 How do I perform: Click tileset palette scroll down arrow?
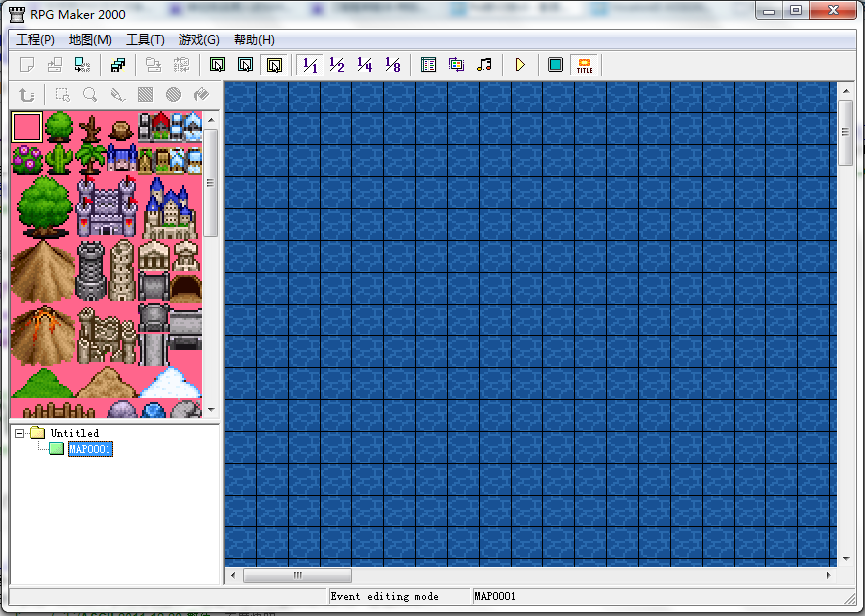[x=211, y=410]
